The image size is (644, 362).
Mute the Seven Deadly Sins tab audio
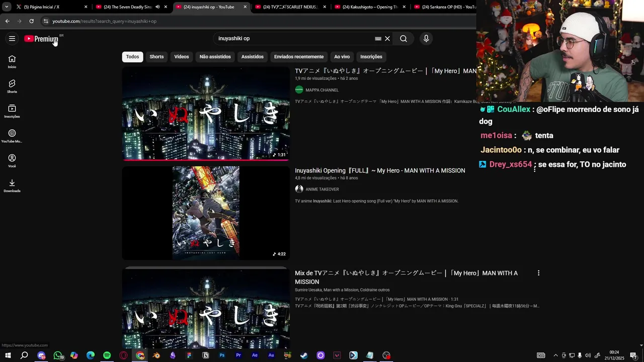tap(157, 7)
